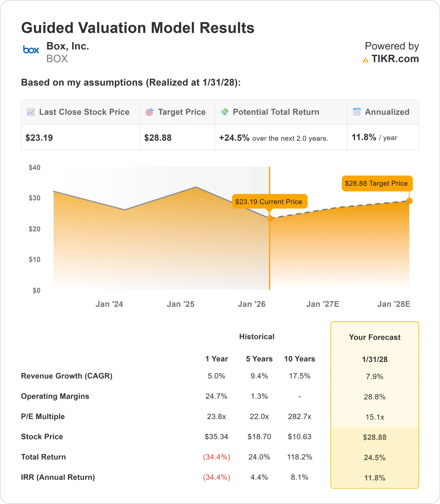Click the Box company logo icon
440x504 pixels.
pos(31,50)
